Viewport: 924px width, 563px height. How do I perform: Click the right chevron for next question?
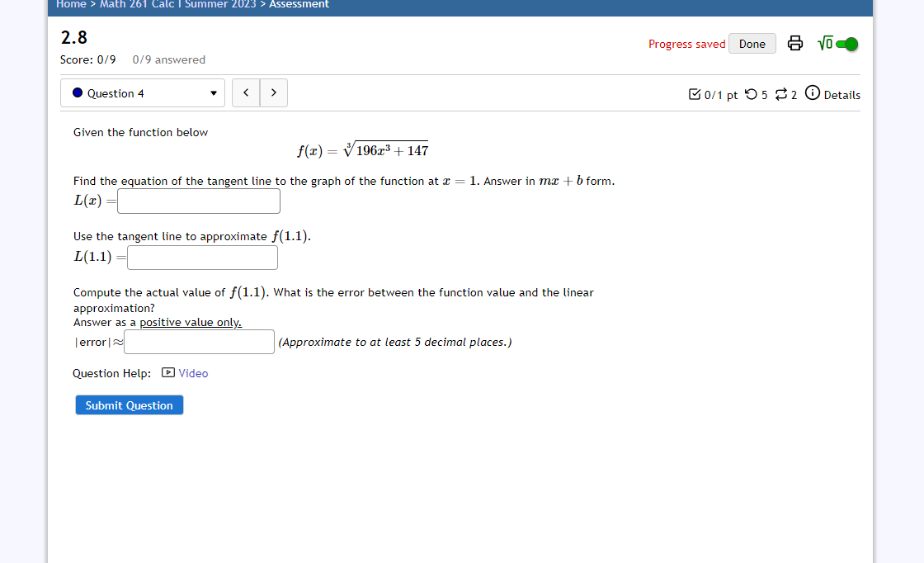pyautogui.click(x=273, y=92)
